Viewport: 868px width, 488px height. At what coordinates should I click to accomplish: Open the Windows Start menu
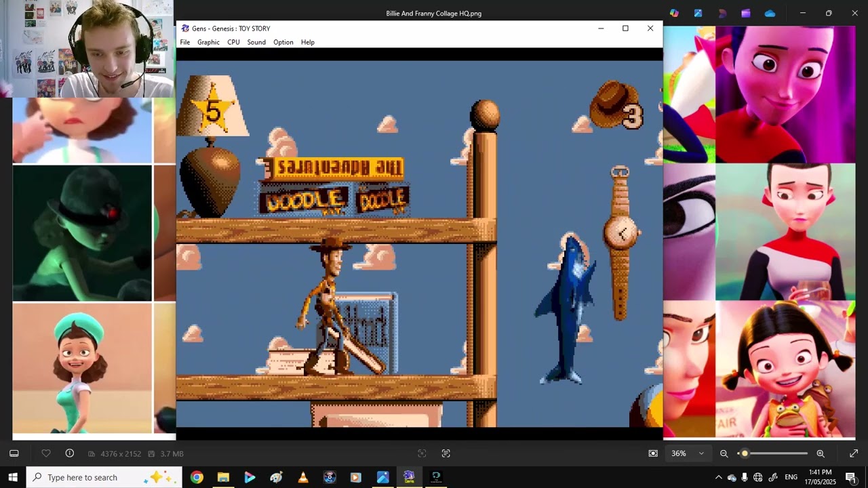tap(13, 477)
